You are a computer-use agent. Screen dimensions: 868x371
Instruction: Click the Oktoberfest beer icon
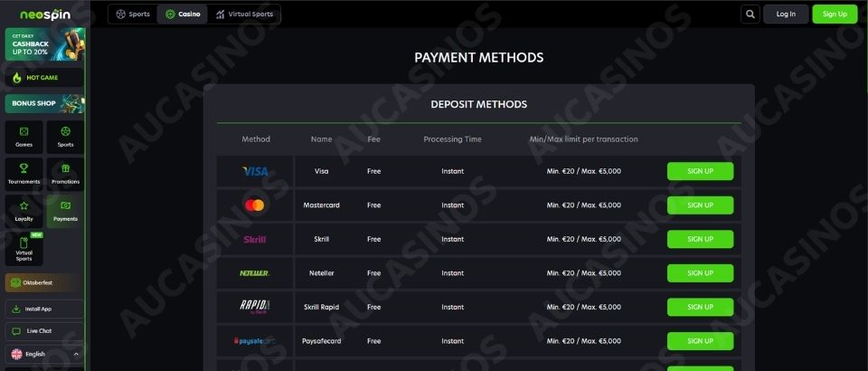(16, 282)
